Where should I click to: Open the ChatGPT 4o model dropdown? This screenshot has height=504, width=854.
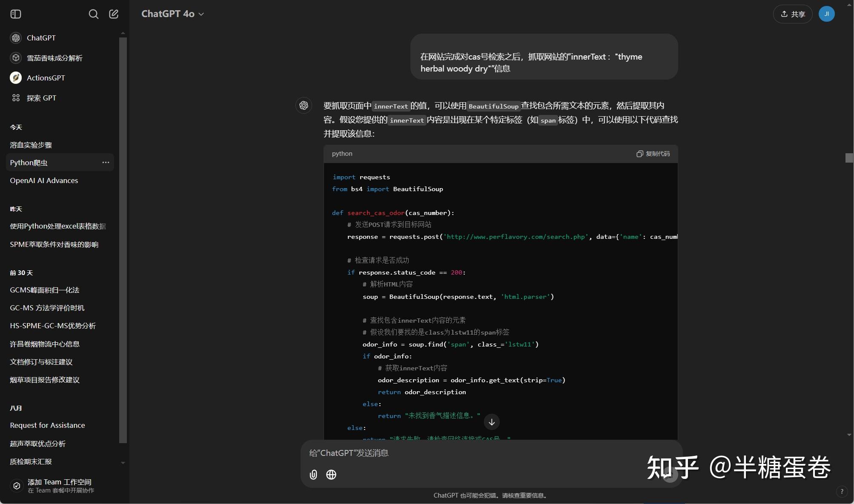pyautogui.click(x=172, y=14)
